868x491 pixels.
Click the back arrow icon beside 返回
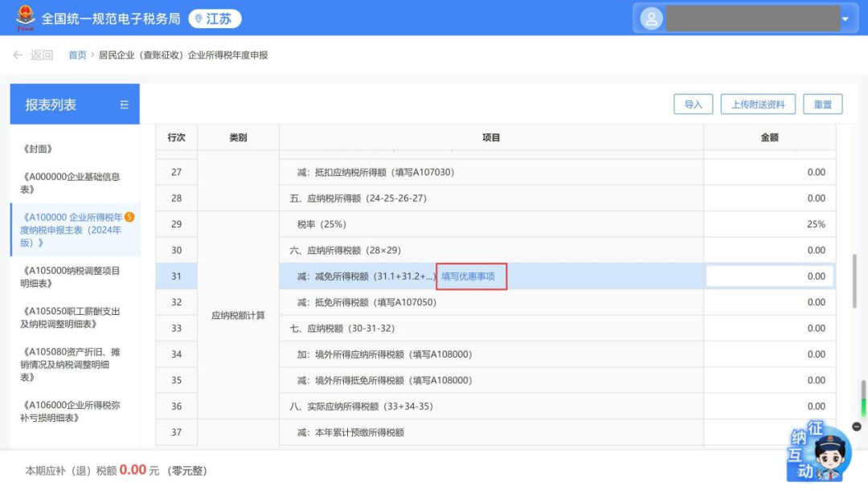(18, 55)
